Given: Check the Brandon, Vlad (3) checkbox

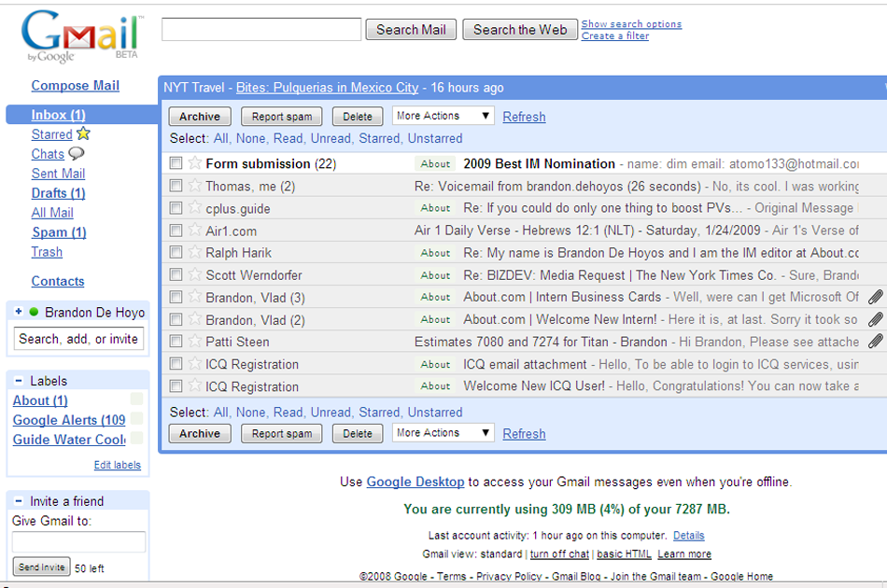Looking at the screenshot, I should [176, 297].
